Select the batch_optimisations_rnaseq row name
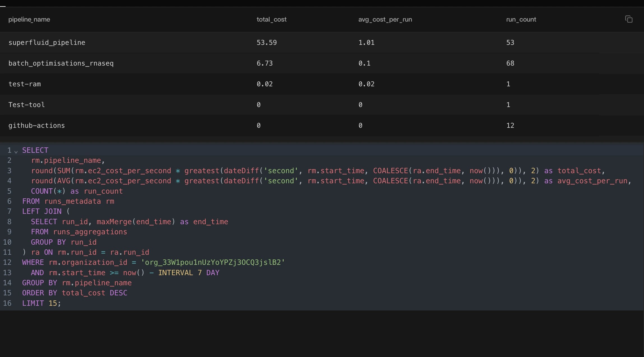This screenshot has height=357, width=644. coord(61,63)
